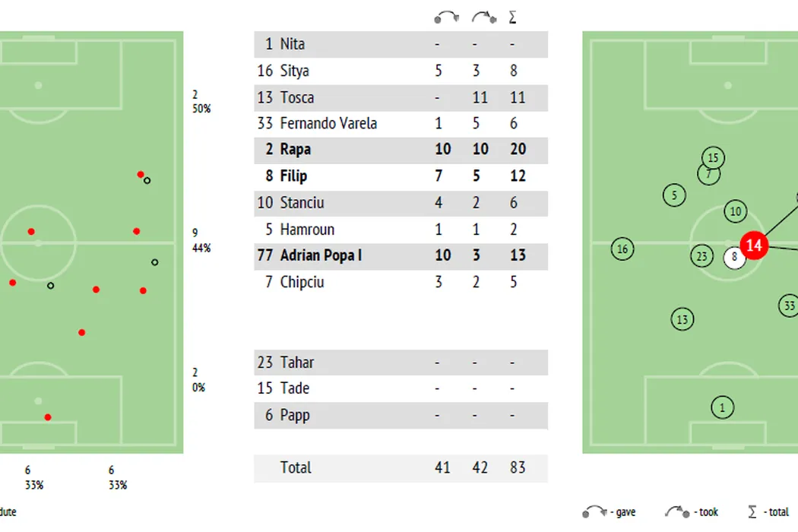Click the 'took' passes column header icon
The width and height of the screenshot is (798, 532).
click(483, 17)
